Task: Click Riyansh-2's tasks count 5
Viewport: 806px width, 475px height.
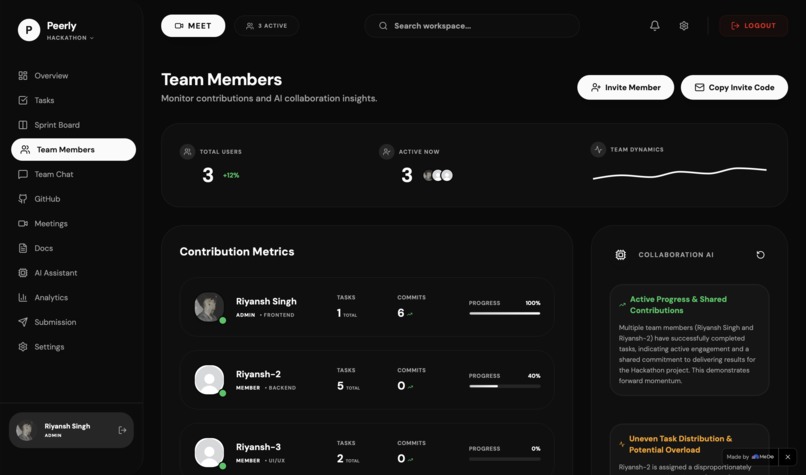Action: click(x=340, y=386)
